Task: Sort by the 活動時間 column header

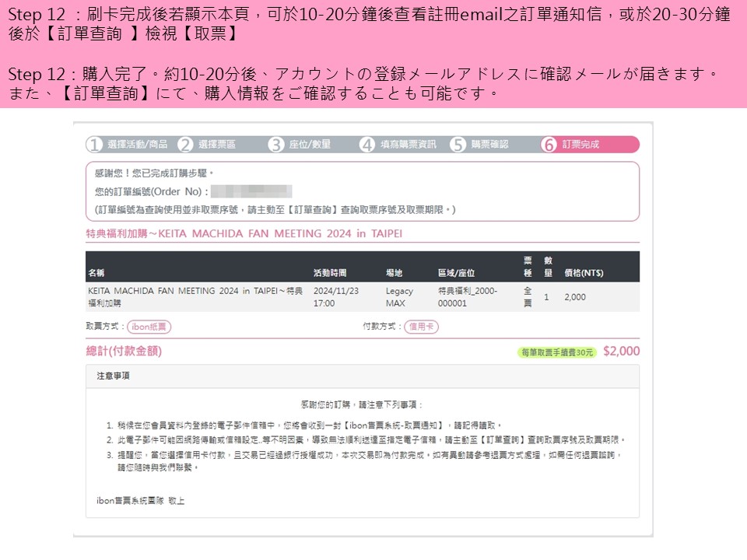Action: pos(330,273)
